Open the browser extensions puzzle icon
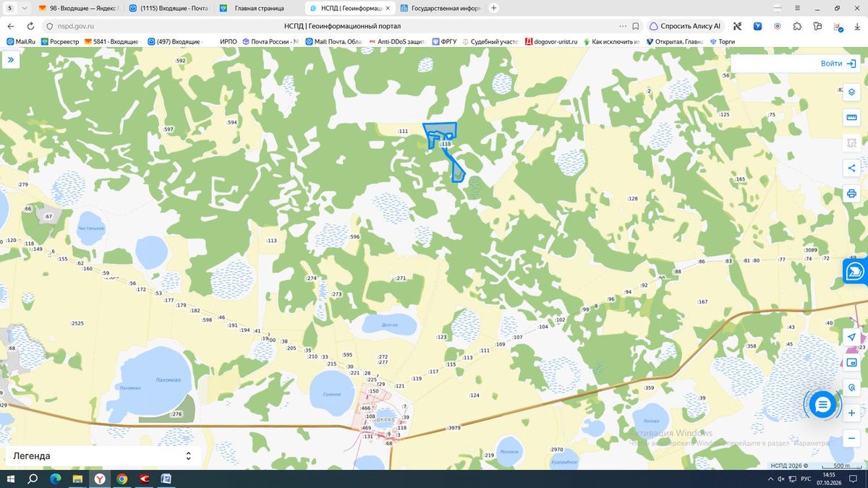 [x=797, y=26]
